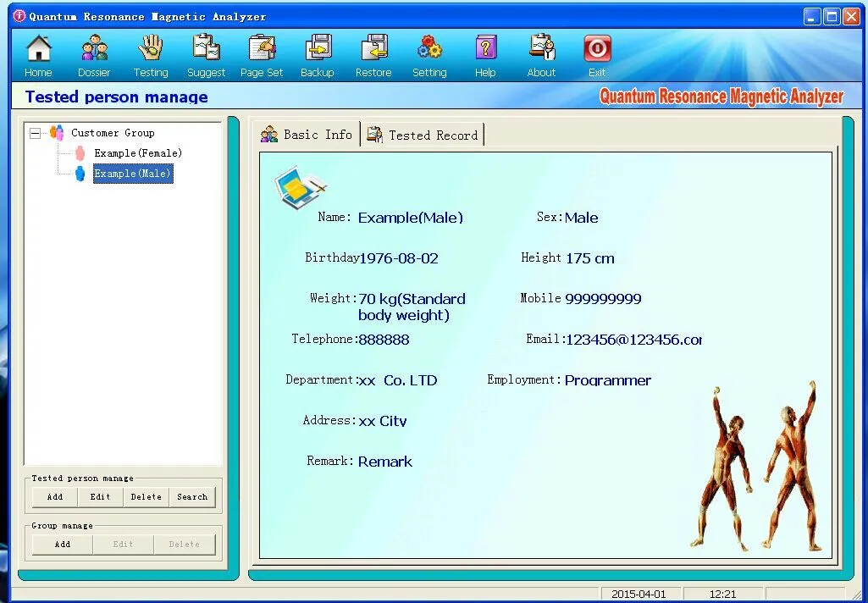868x603 pixels.
Task: Switch to the Tested Record tab
Action: coord(433,134)
